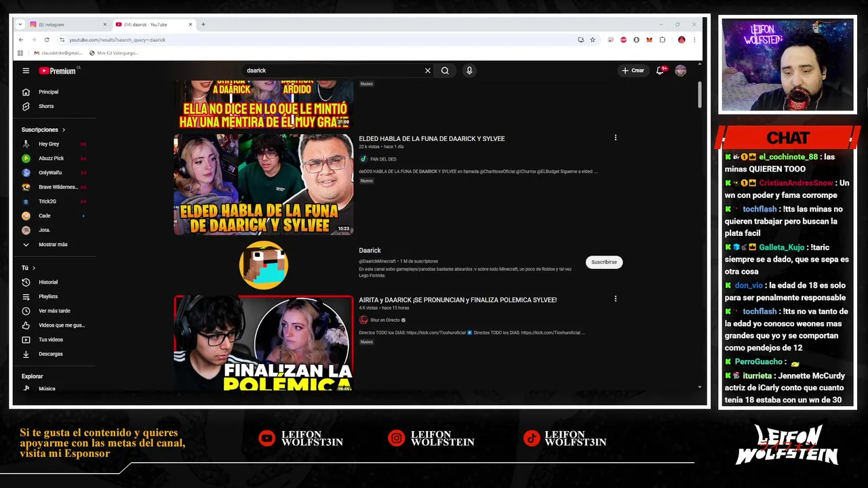868x488 pixels.
Task: Open Mini Cd Videojuego bookmark
Action: [114, 53]
